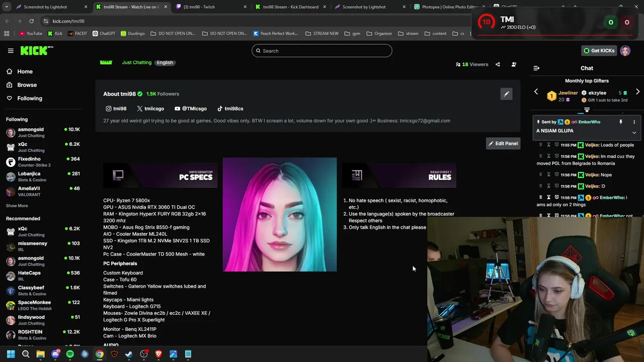The width and height of the screenshot is (644, 362).
Task: Click the share stream icon
Action: coord(498,64)
